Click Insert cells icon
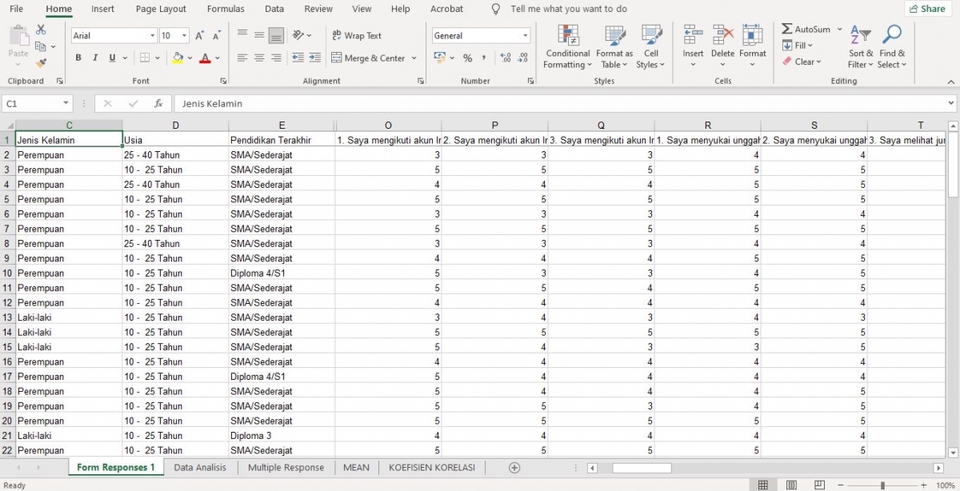Viewport: 960px width, 491px height. point(693,34)
